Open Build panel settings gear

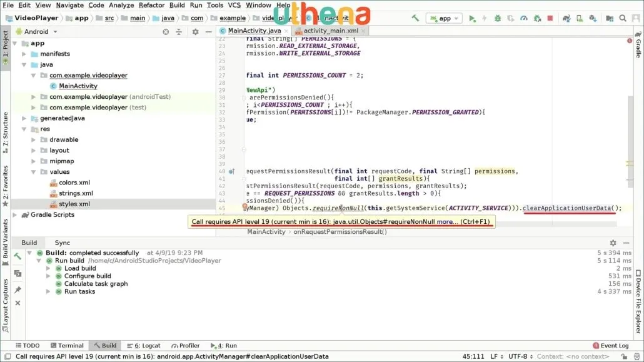[x=613, y=243]
